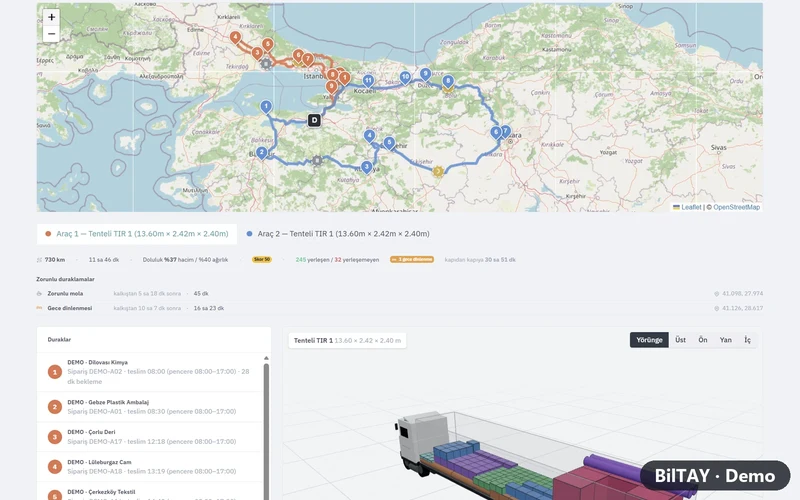Screen dimensions: 800x500
Task: Click the distance icon beside 730 km
Action: tap(39, 260)
